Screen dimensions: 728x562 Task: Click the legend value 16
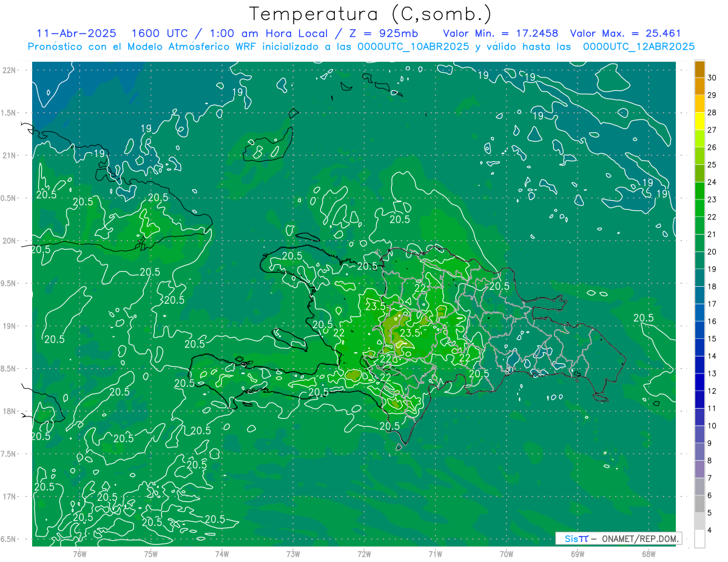tap(712, 321)
